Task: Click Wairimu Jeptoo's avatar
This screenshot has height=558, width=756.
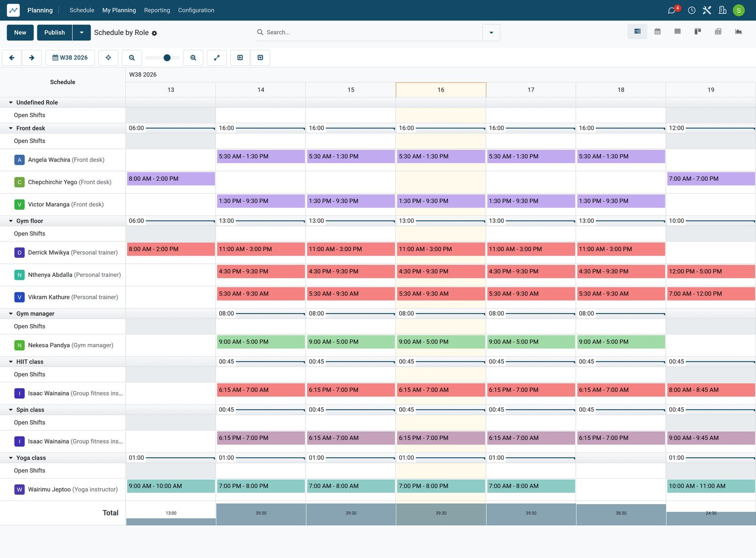Action: click(x=19, y=489)
